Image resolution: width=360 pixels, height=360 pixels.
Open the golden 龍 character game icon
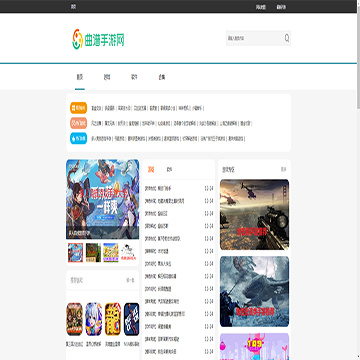click(x=113, y=319)
